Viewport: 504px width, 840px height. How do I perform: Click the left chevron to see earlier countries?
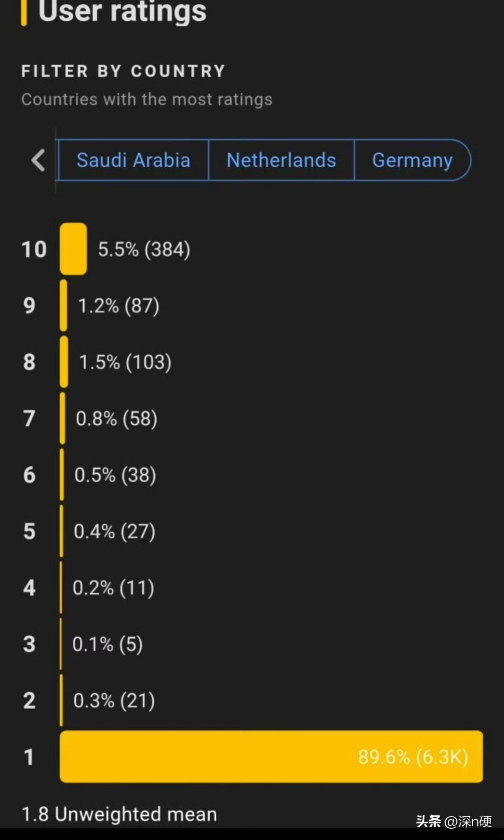[x=38, y=160]
